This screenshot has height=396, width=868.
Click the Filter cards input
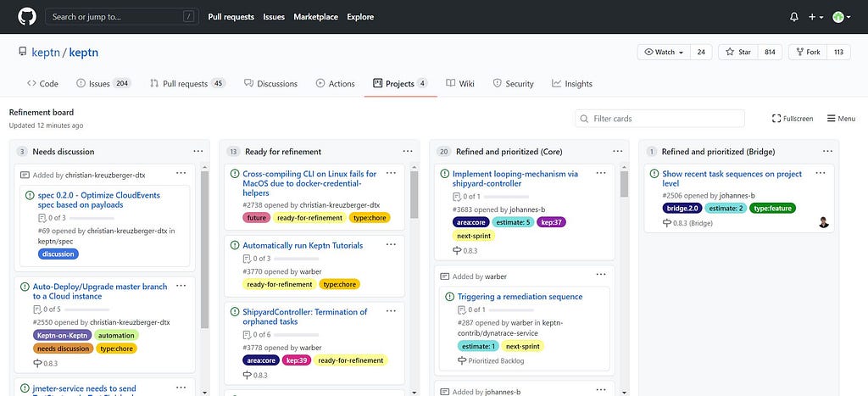tap(659, 119)
